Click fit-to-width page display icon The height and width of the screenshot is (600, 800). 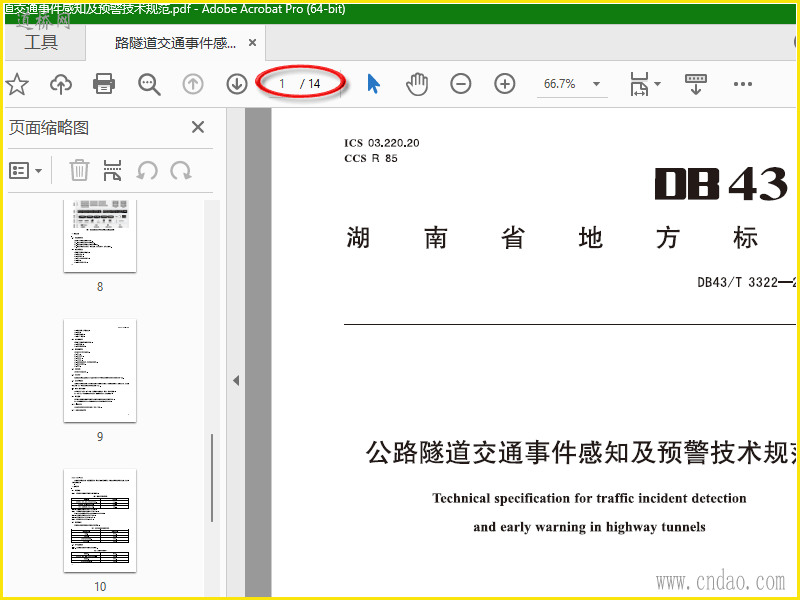pyautogui.click(x=639, y=84)
